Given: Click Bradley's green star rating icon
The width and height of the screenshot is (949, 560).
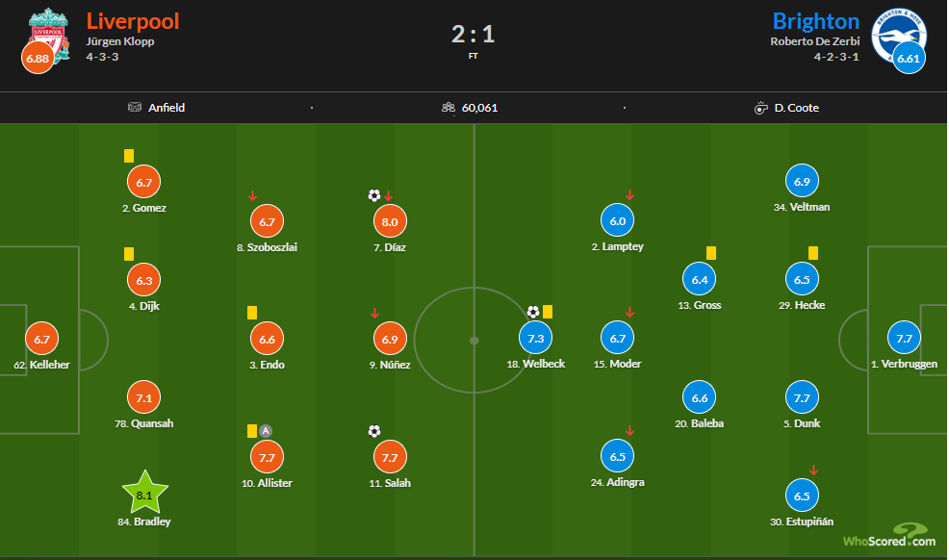Looking at the screenshot, I should click(144, 493).
